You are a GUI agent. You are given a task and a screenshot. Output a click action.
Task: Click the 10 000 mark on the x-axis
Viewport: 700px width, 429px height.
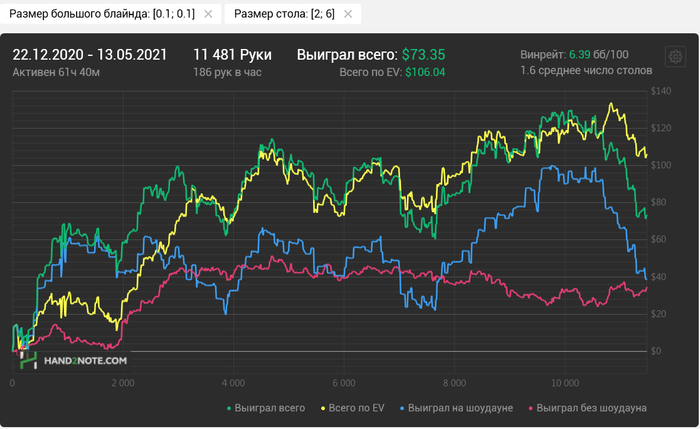tap(565, 383)
